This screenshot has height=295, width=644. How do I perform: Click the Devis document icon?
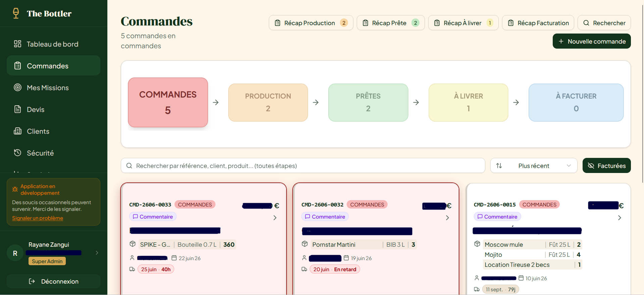click(17, 109)
